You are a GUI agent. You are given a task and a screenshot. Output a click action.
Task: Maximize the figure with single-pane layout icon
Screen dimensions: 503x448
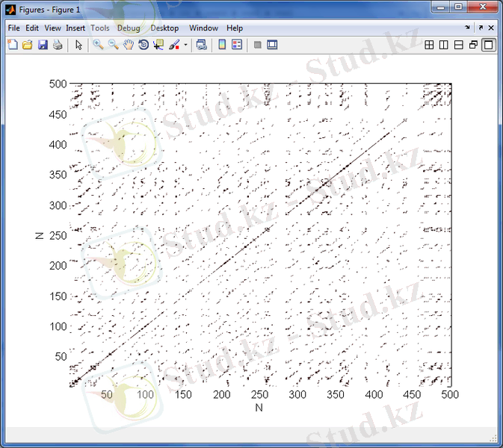[x=489, y=45]
